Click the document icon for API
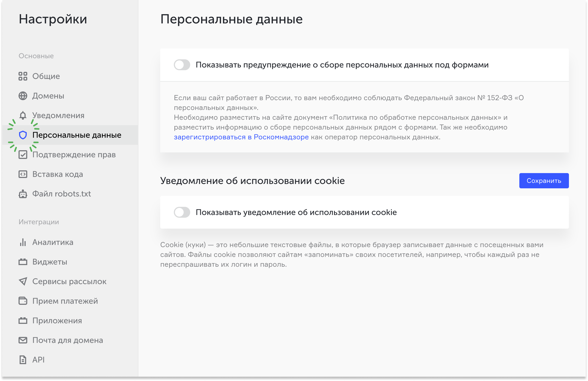The width and height of the screenshot is (588, 381). [23, 360]
